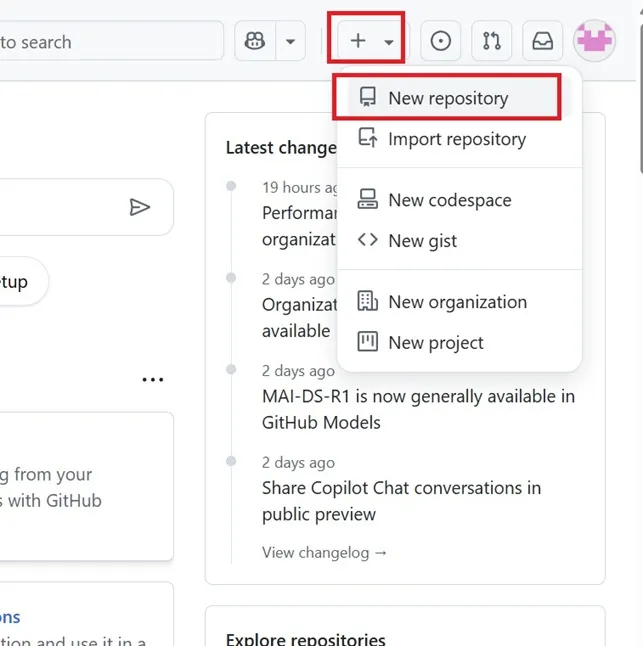Select New codespace menu entry
Viewport: 643px width, 646px height.
pyautogui.click(x=449, y=200)
